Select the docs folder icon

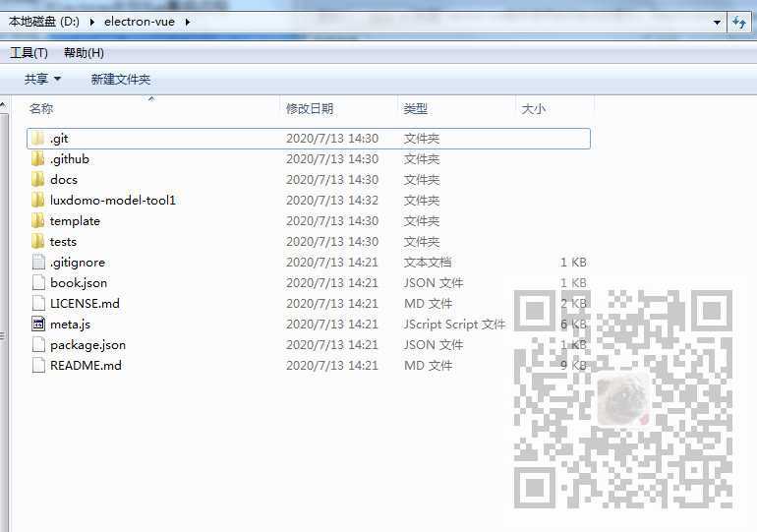tap(37, 180)
